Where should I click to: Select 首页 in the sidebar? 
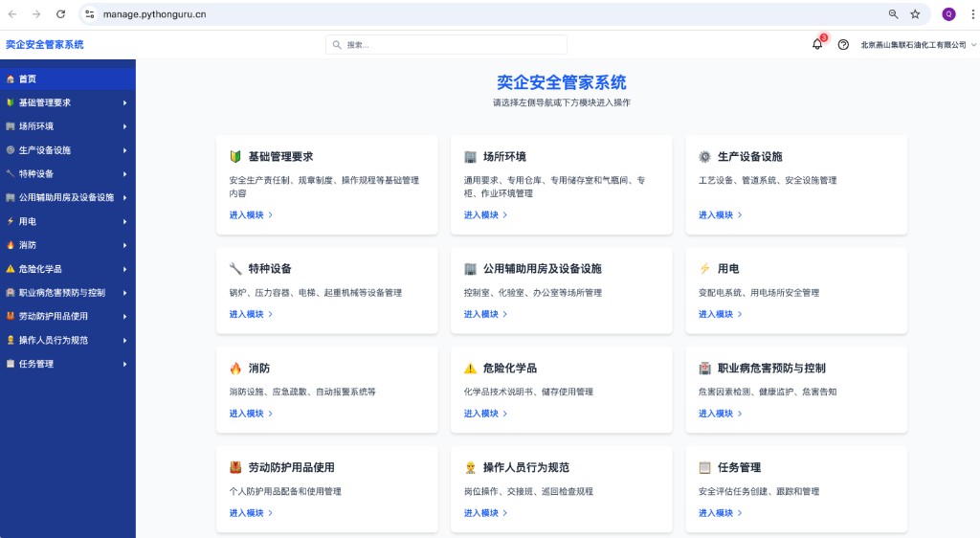[68, 78]
